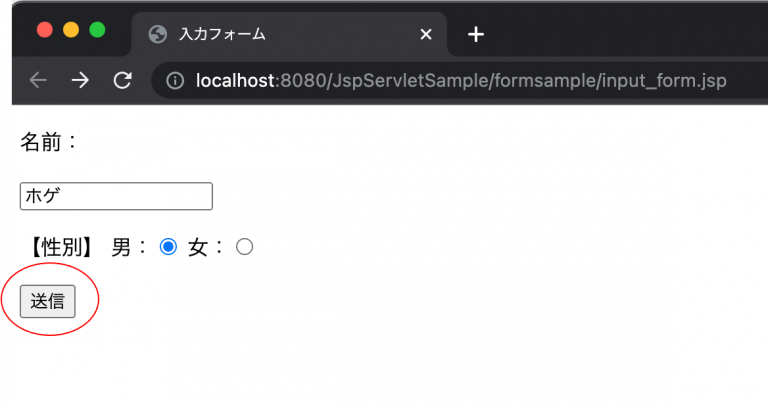Select the 男 radio button

[168, 247]
